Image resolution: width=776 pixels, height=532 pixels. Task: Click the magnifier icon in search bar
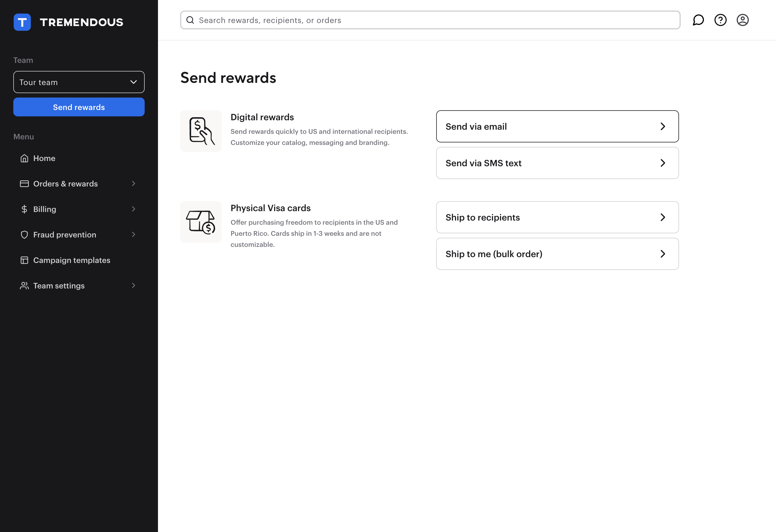[190, 20]
